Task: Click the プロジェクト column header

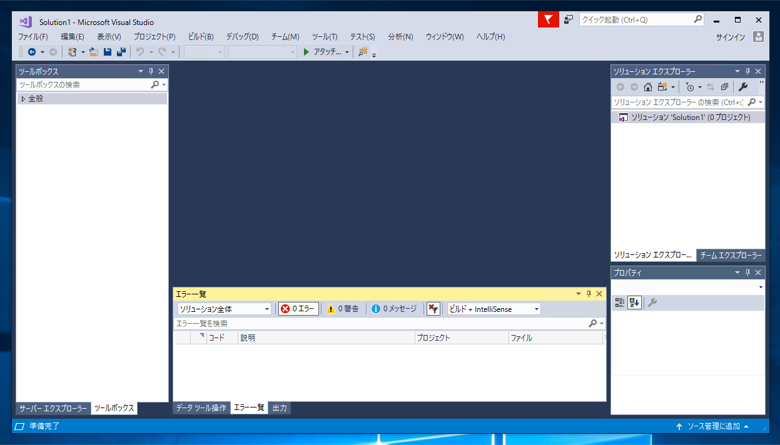Action: tap(461, 338)
